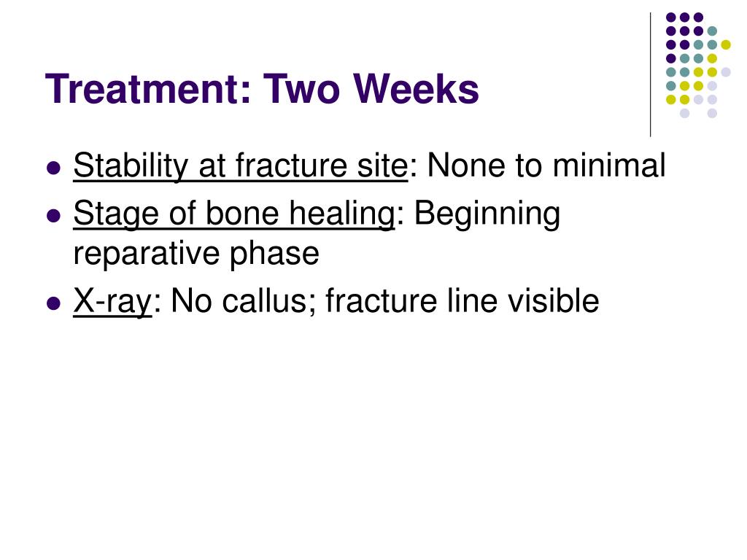
Task: Click the underlined 'Stability at fracture site' text
Action: [241, 166]
